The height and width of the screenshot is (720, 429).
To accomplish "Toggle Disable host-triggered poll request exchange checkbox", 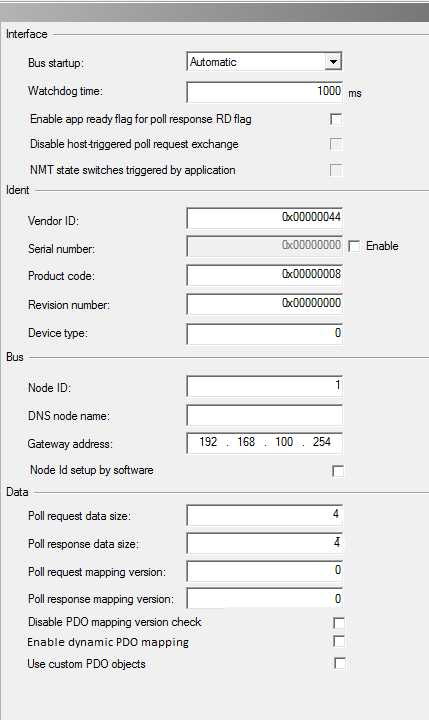I will point(336,145).
